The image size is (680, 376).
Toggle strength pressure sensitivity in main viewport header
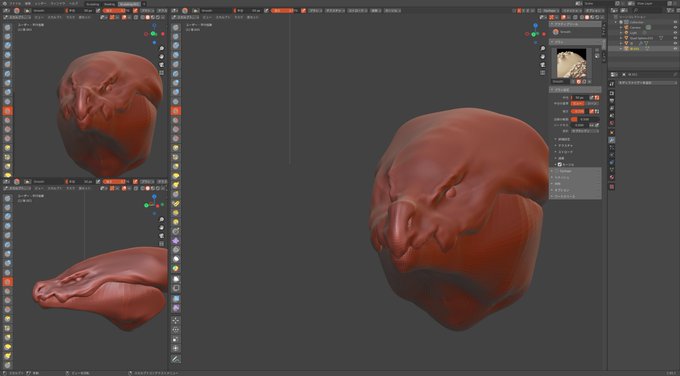(303, 10)
